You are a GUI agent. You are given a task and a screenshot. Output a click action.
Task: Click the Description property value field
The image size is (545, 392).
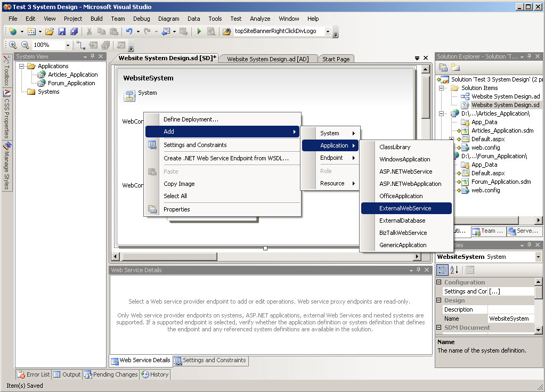coord(511,309)
